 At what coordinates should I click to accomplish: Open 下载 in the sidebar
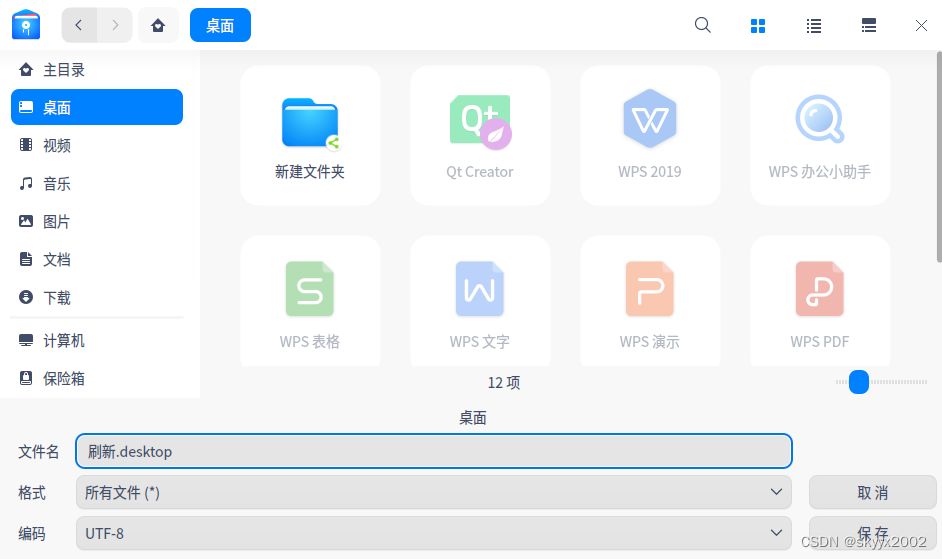97,297
